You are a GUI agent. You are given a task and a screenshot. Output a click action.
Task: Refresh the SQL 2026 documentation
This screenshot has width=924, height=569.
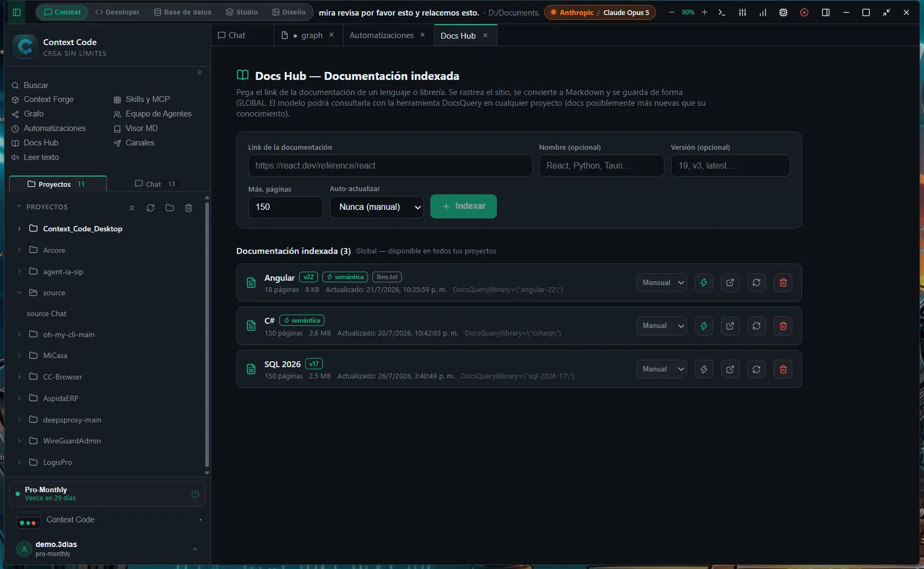click(x=756, y=369)
